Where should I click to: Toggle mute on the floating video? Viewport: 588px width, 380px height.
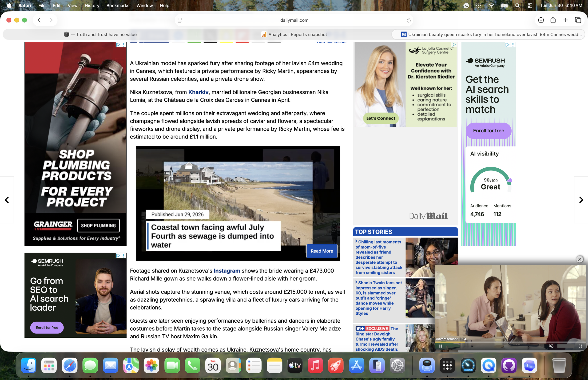tap(552, 346)
